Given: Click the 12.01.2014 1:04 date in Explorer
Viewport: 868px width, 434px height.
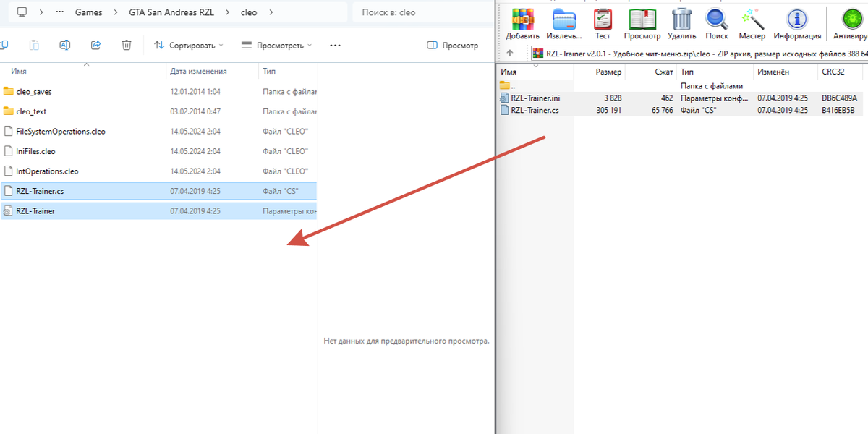Looking at the screenshot, I should click(x=195, y=91).
